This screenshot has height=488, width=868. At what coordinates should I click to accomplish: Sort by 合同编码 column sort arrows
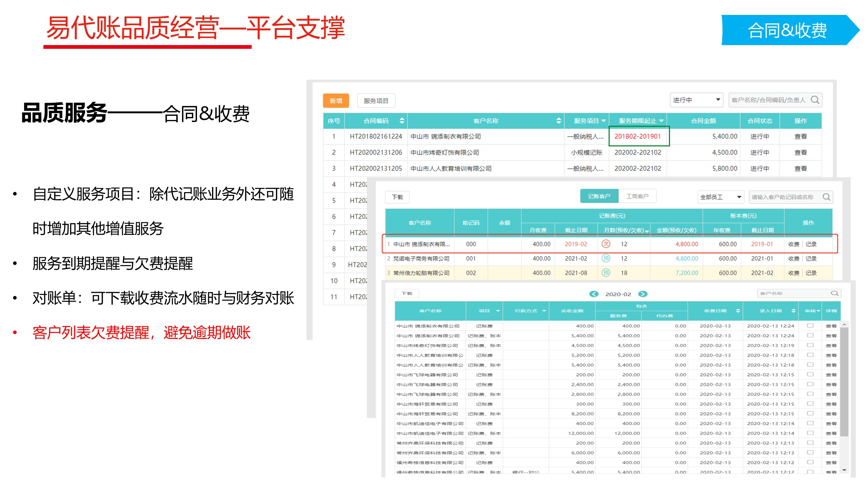pyautogui.click(x=402, y=121)
